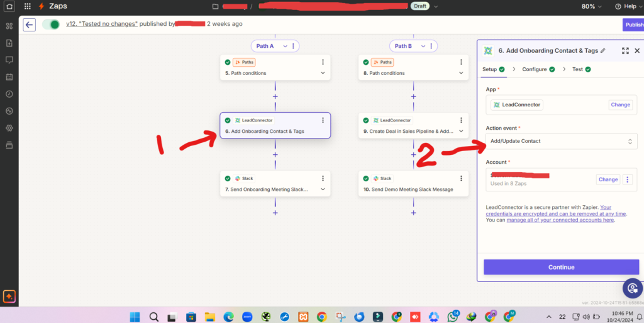This screenshot has width=644, height=323.
Task: Click the Publish button
Action: click(633, 25)
